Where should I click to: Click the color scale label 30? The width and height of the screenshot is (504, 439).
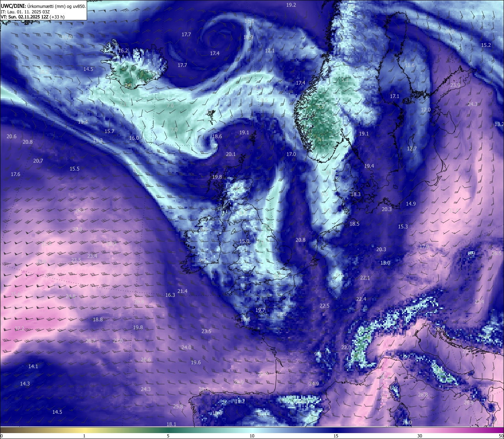click(420, 436)
